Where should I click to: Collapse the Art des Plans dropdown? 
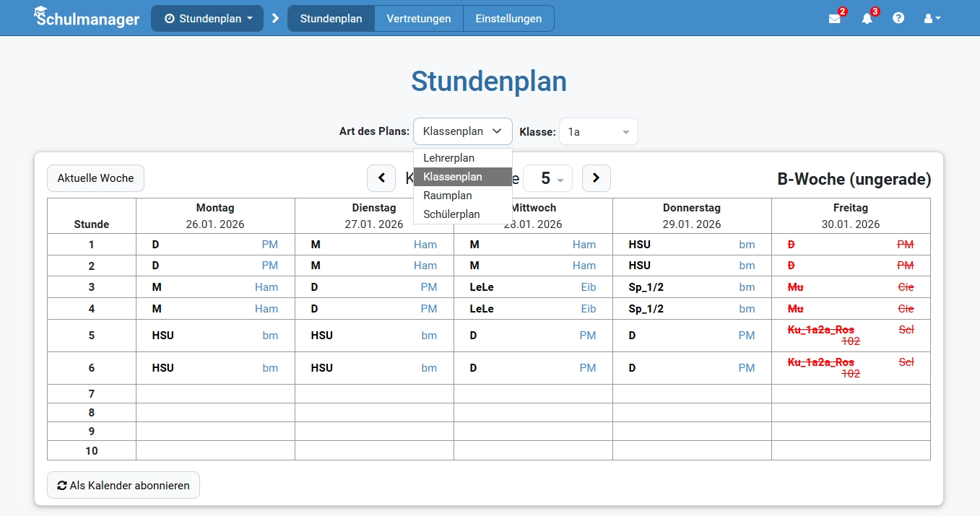tap(462, 131)
